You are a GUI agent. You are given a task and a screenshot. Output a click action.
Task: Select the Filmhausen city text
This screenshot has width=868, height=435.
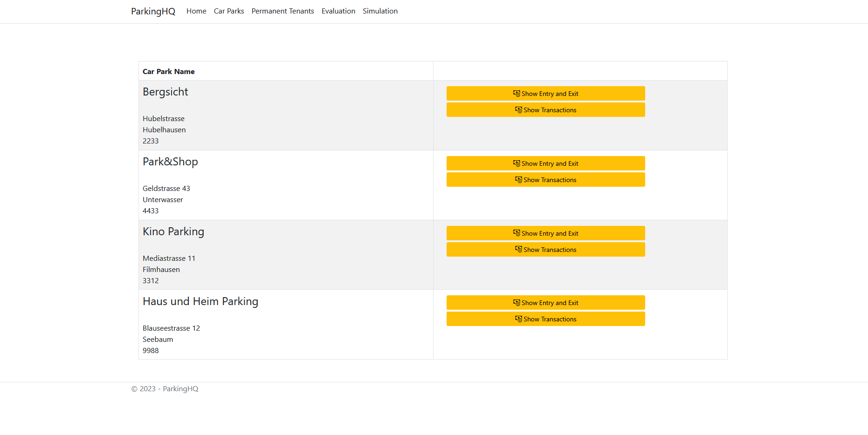(x=161, y=270)
